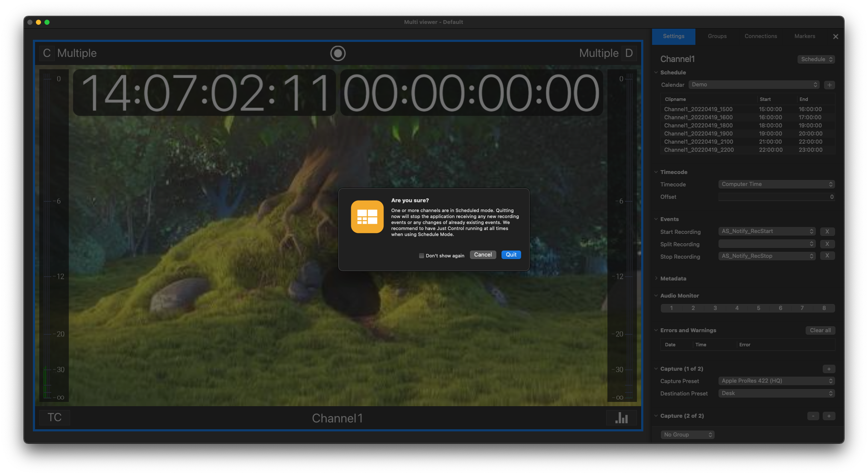Enable audio monitor channel 6
868x475 pixels.
780,308
